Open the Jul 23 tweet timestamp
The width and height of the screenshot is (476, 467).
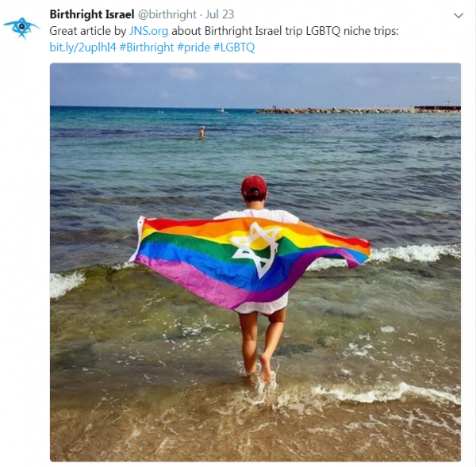pyautogui.click(x=220, y=14)
